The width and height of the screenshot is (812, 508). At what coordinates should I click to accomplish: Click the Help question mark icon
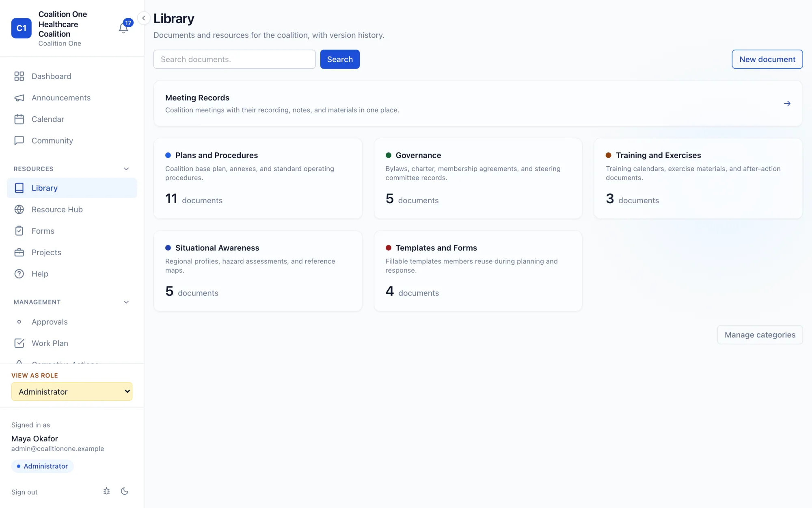point(19,274)
